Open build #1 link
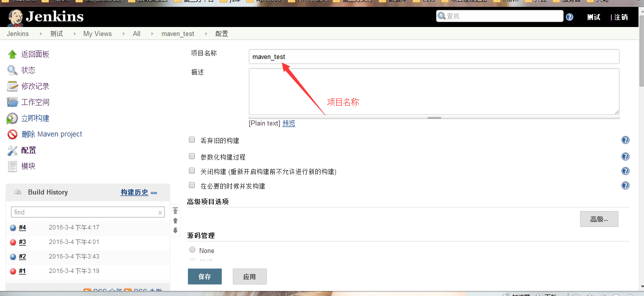The height and width of the screenshot is (296, 644). (22, 271)
